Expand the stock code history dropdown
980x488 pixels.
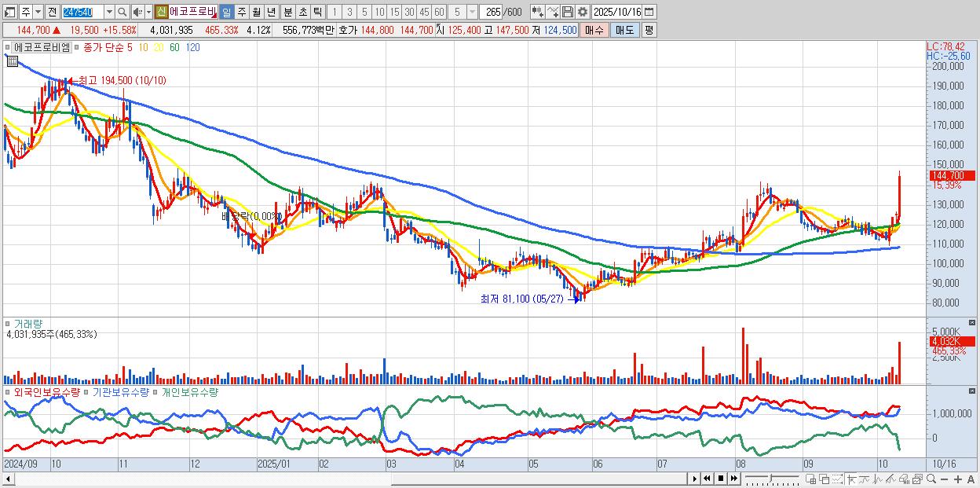[109, 12]
